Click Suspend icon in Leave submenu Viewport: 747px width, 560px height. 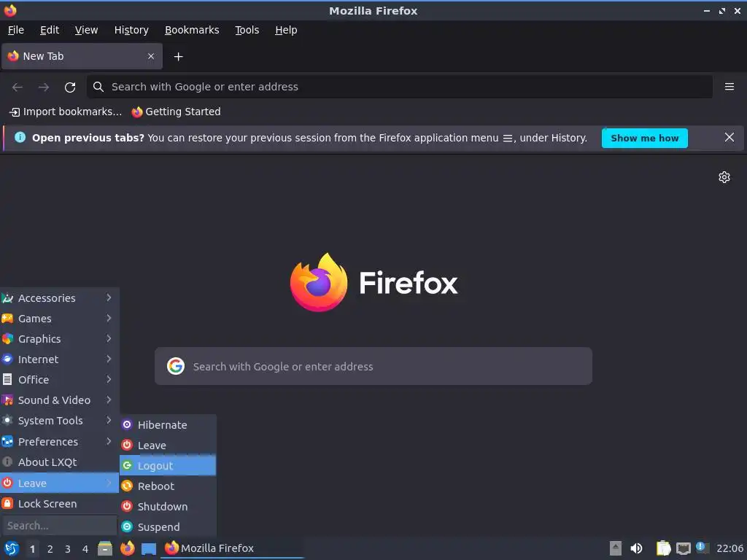click(x=127, y=527)
